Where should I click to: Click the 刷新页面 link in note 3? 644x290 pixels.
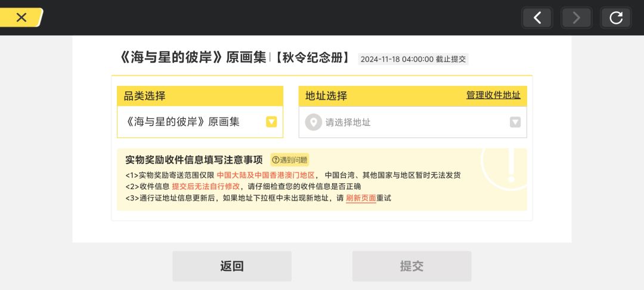361,198
